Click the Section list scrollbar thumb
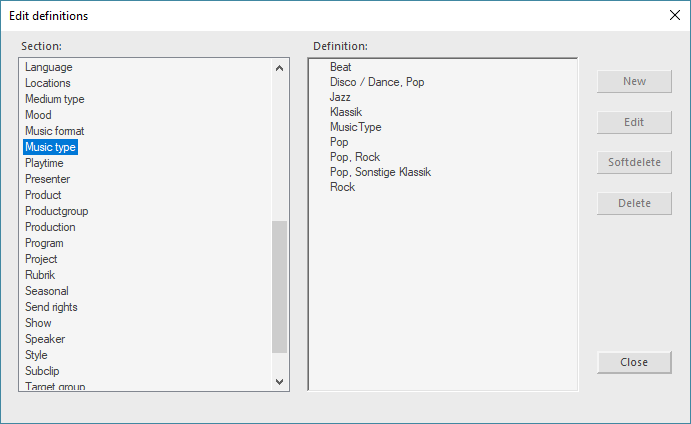The width and height of the screenshot is (691, 424). pos(279,286)
